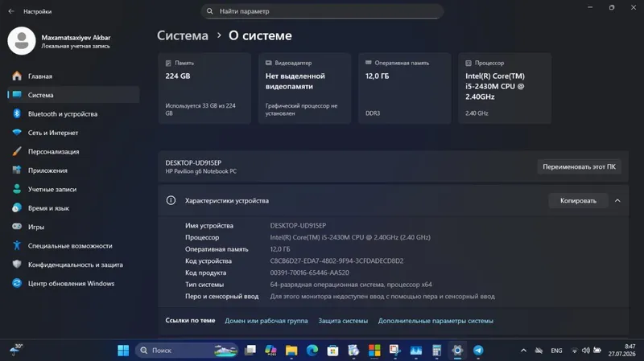Open Конфиденциальность и защита settings
Image resolution: width=644 pixels, height=361 pixels.
pyautogui.click(x=73, y=265)
